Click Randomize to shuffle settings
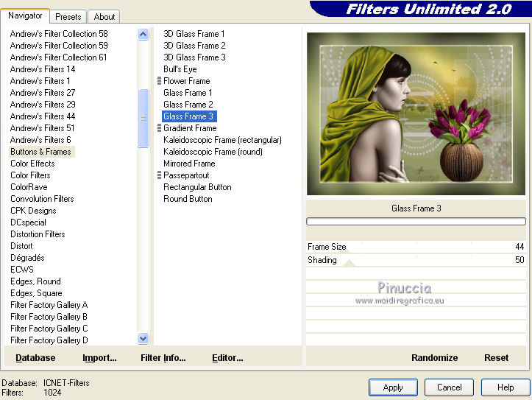Viewport: 532px width, 400px height. tap(435, 357)
